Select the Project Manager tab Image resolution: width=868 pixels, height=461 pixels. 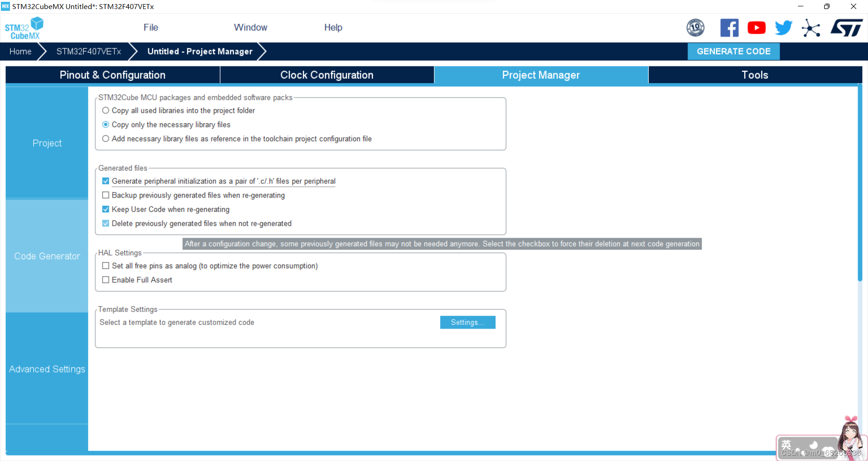(x=541, y=75)
